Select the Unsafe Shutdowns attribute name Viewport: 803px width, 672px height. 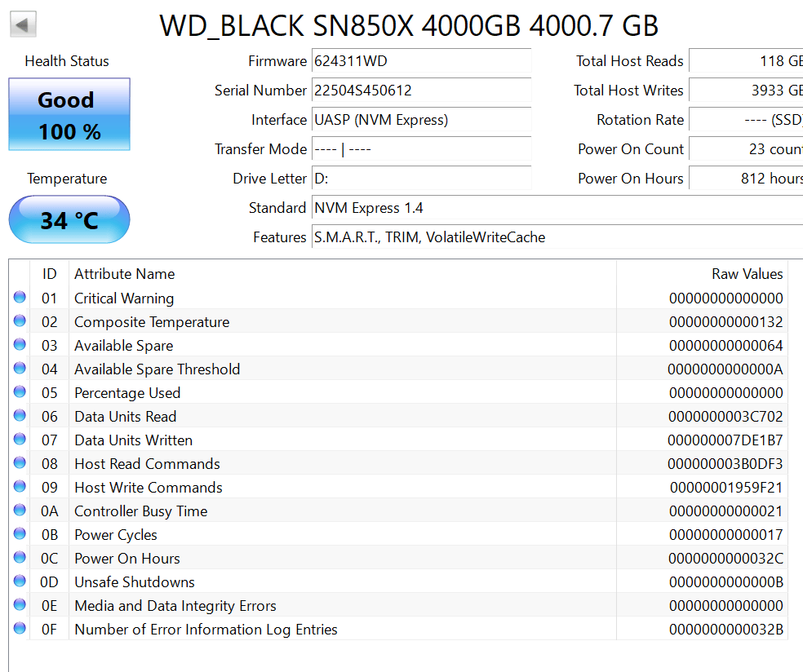tap(135, 582)
